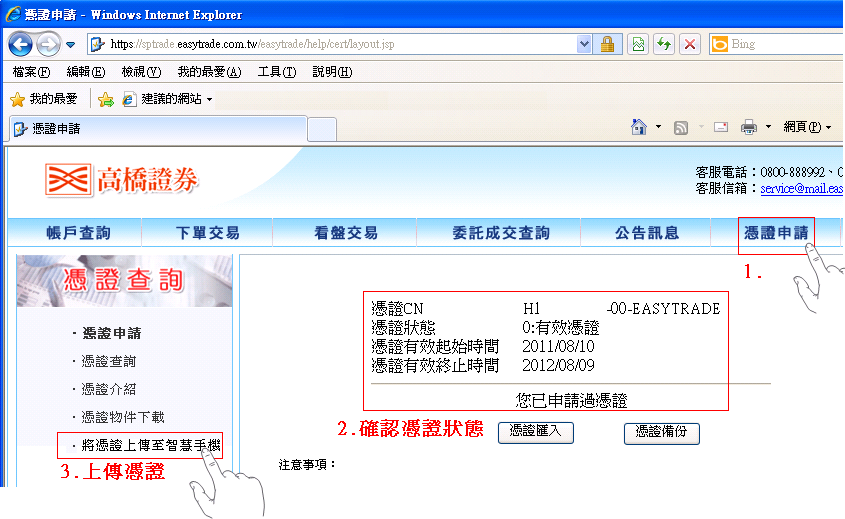845x519 pixels.
Task: Click the 注意事項 heading text
Action: 307,465
